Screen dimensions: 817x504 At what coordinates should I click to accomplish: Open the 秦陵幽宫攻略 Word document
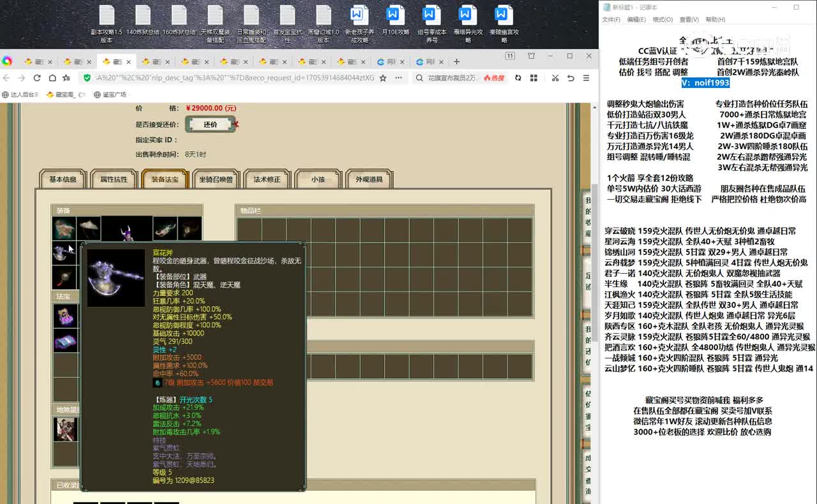pyautogui.click(x=504, y=24)
